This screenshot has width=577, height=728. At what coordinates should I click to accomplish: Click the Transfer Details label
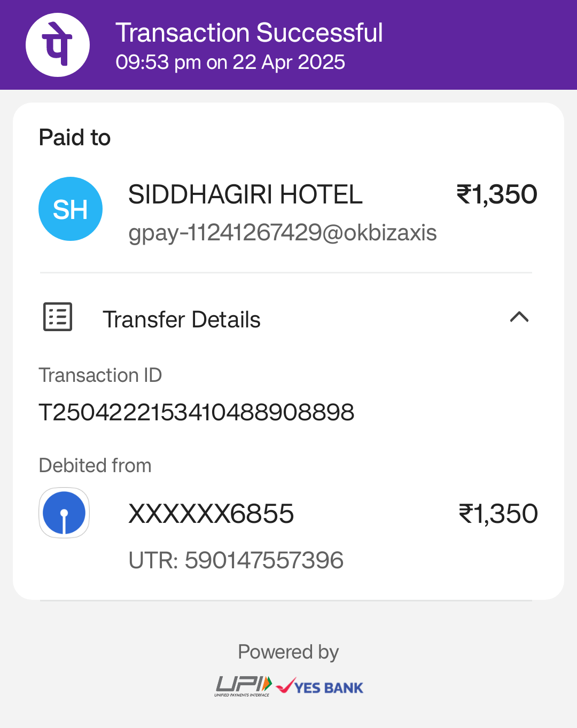tap(182, 319)
